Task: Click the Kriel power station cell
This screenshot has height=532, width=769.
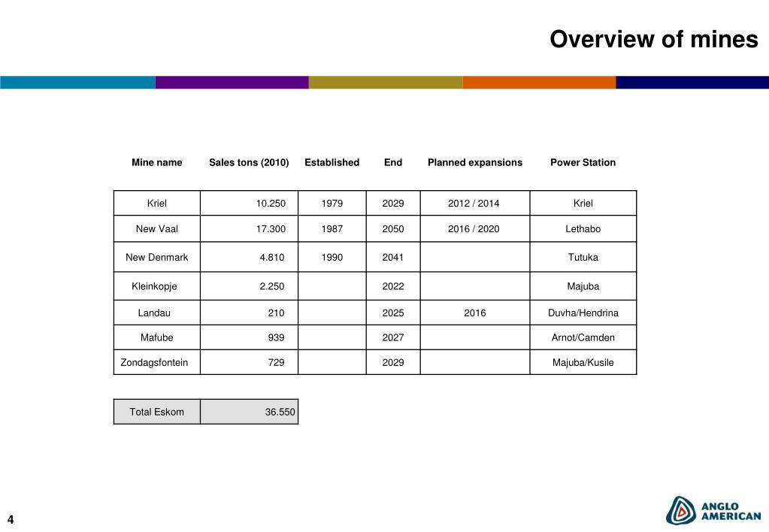Action: 583,203
